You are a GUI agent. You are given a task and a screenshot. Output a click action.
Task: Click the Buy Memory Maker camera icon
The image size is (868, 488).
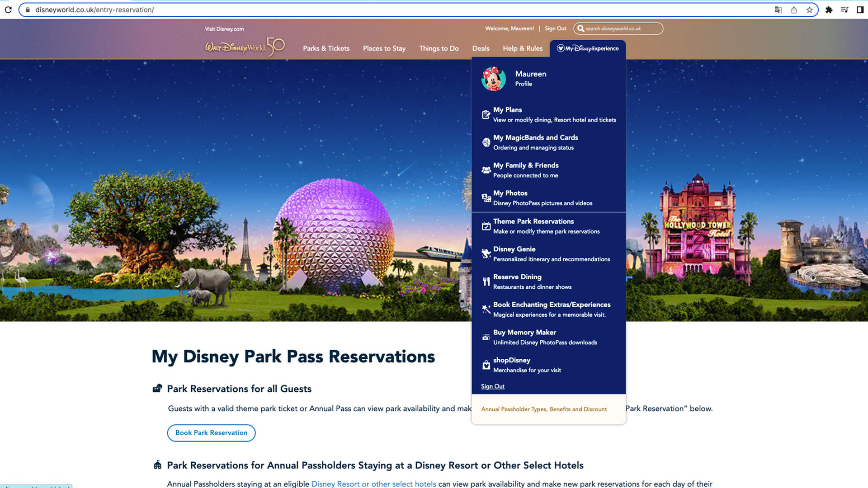[x=486, y=337]
